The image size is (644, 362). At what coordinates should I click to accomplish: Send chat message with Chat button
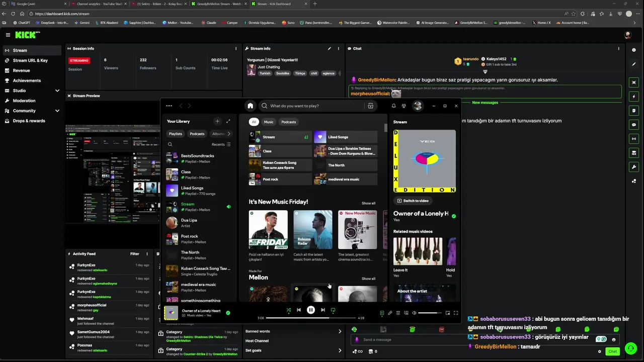tap(612, 351)
